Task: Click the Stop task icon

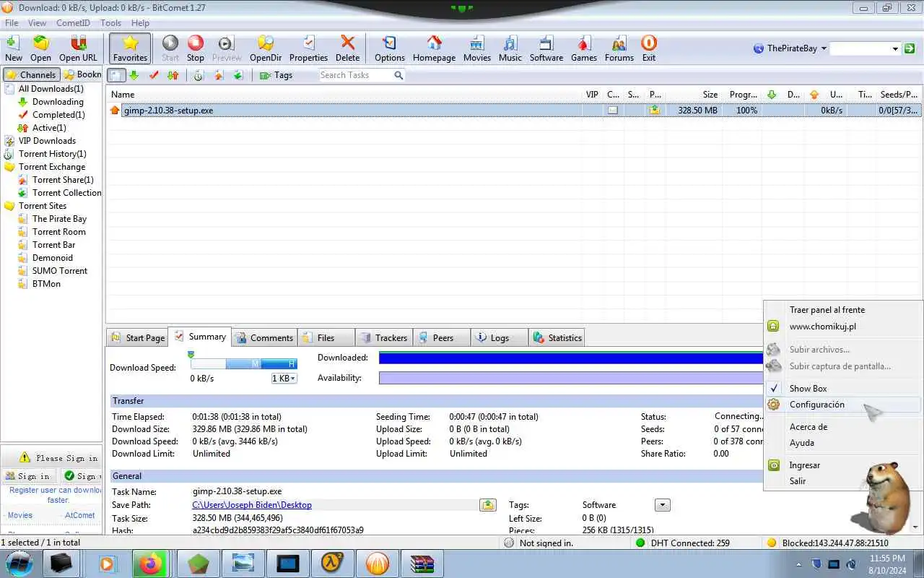Action: [x=196, y=49]
